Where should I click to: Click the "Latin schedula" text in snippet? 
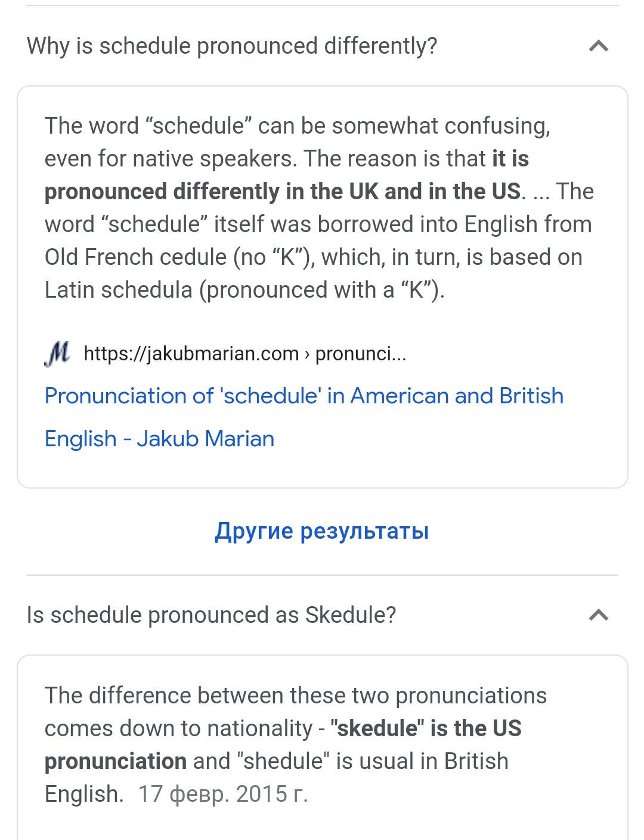(x=118, y=290)
